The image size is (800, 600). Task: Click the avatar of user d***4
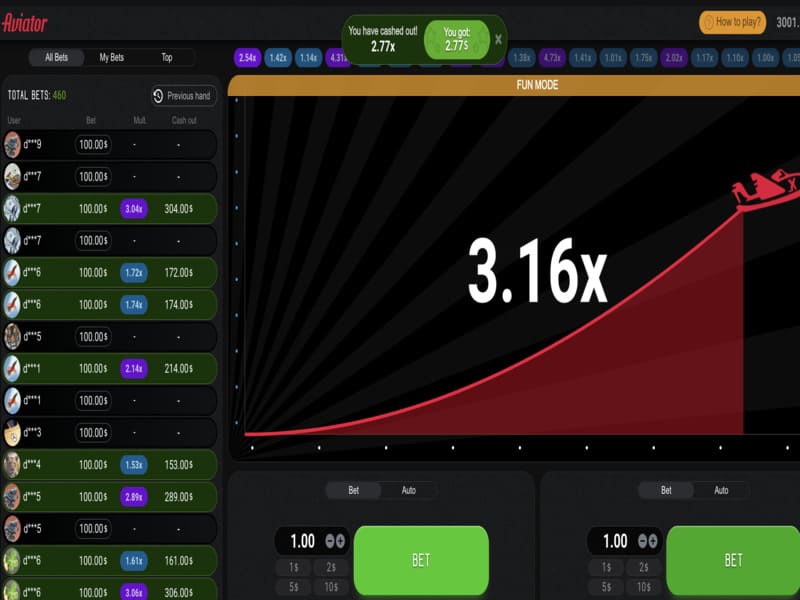(12, 465)
